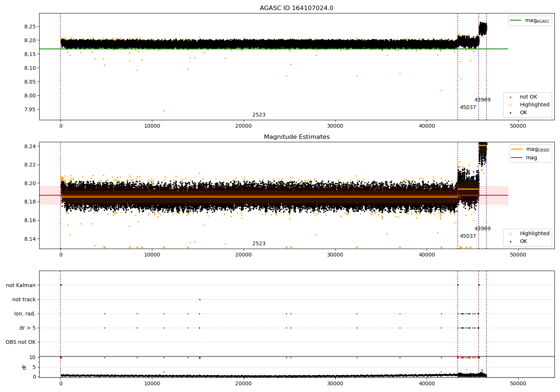Click the '10' tick on the dr axis
This screenshot has height=392, width=560.
[33, 357]
